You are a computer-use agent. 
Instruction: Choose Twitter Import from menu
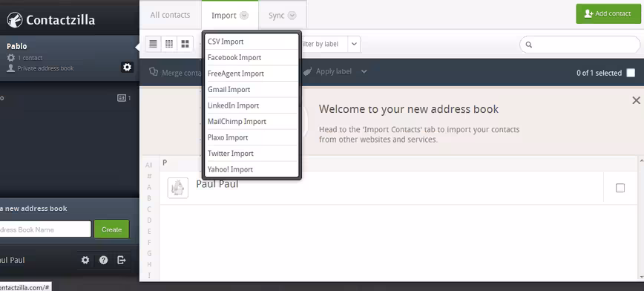pyautogui.click(x=252, y=154)
